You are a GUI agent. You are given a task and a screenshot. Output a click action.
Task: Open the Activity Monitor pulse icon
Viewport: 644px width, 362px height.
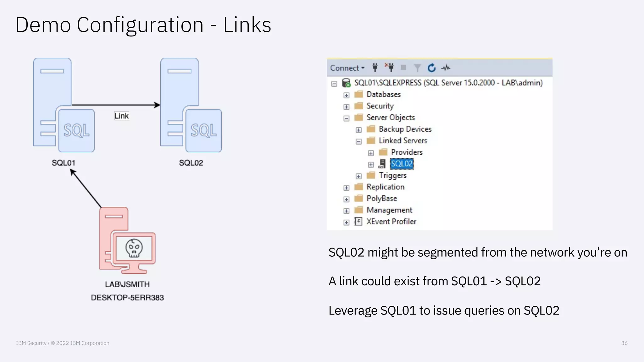pos(446,68)
